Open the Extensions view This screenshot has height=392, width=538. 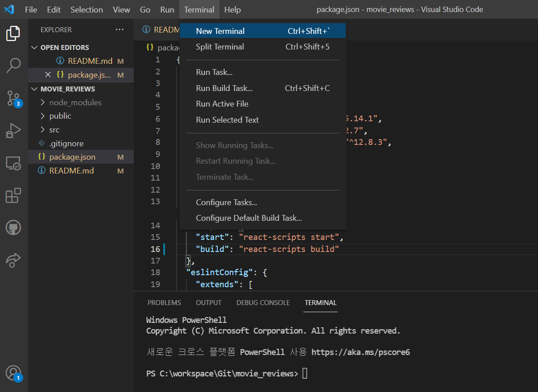[13, 195]
